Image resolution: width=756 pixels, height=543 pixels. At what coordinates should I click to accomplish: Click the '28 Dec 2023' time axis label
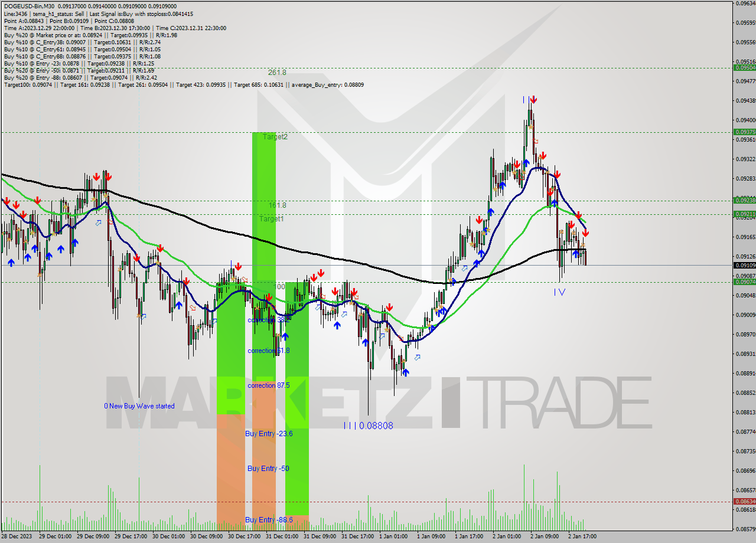pos(16,537)
